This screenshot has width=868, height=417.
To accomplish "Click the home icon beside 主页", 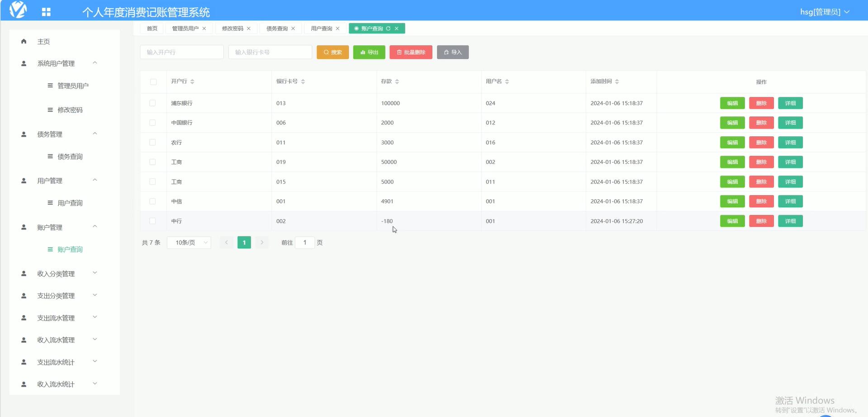I will point(24,41).
